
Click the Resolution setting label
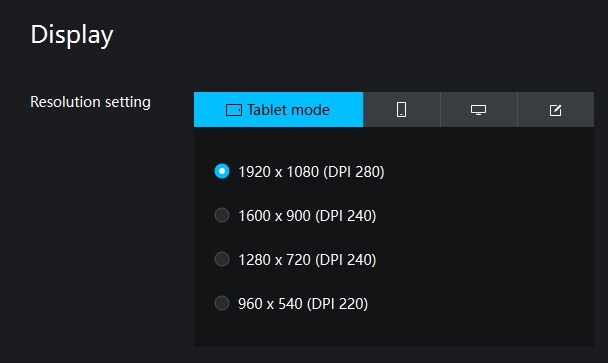tap(90, 102)
